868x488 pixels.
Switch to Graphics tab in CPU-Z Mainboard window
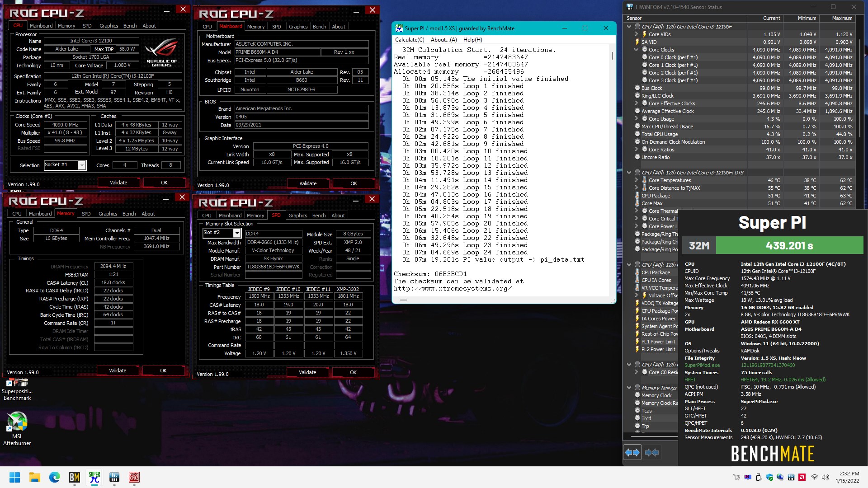click(x=298, y=27)
